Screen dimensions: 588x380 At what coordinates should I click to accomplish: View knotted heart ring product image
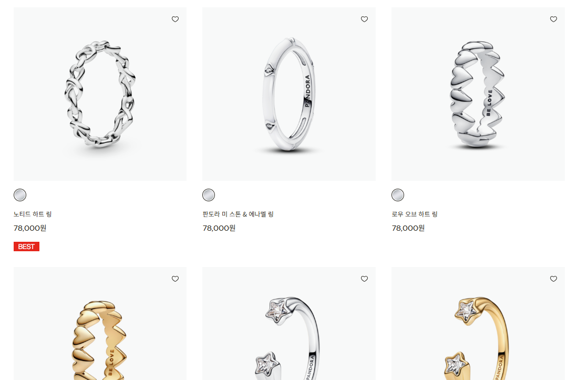click(x=100, y=94)
